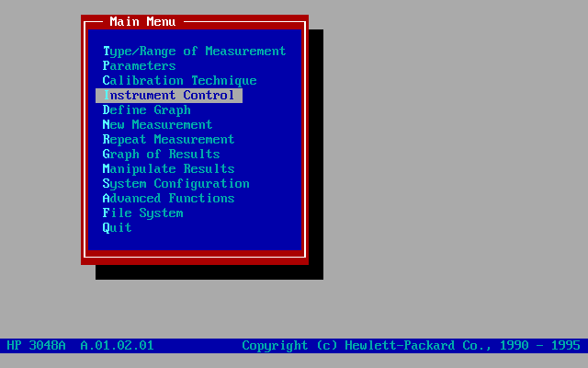Start a New Measurement
Screen dimensions: 588x368
point(157,125)
